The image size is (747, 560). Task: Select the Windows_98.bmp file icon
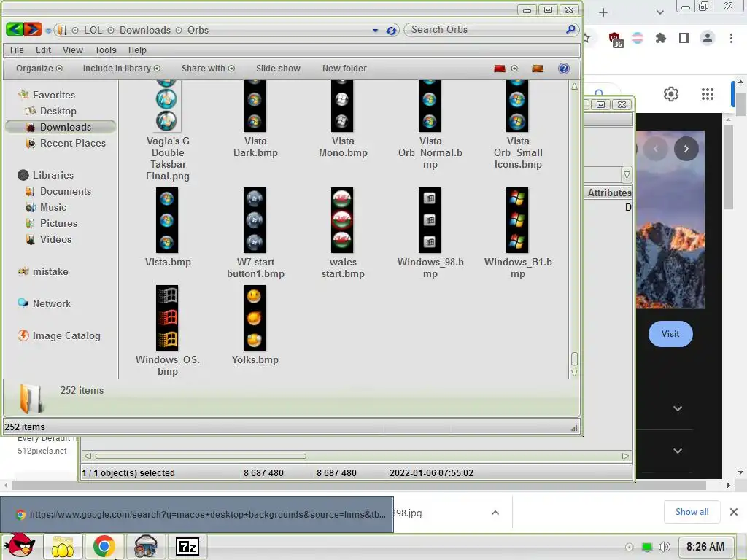tap(430, 220)
